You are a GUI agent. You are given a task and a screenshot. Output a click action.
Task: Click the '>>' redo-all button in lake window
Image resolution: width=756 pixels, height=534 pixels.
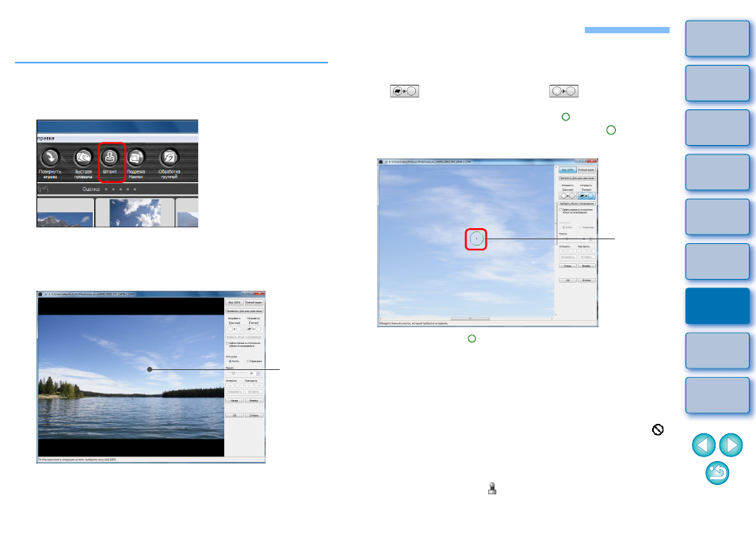click(x=259, y=386)
